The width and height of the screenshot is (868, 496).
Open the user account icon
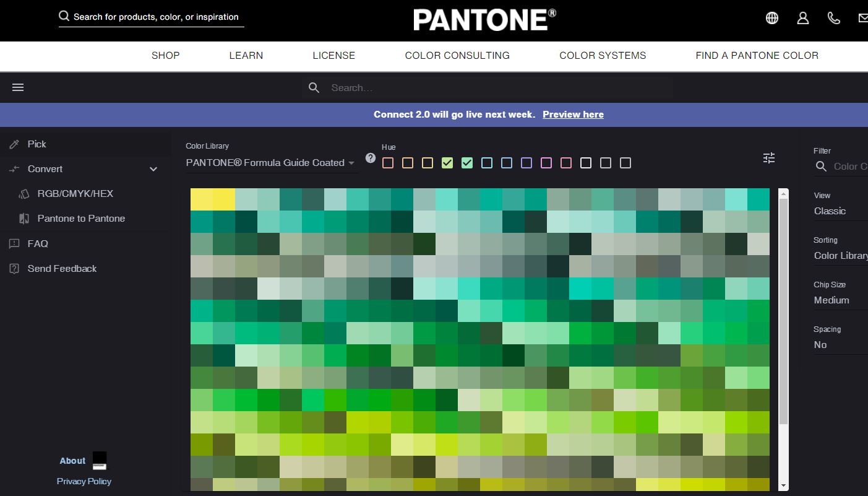tap(803, 19)
